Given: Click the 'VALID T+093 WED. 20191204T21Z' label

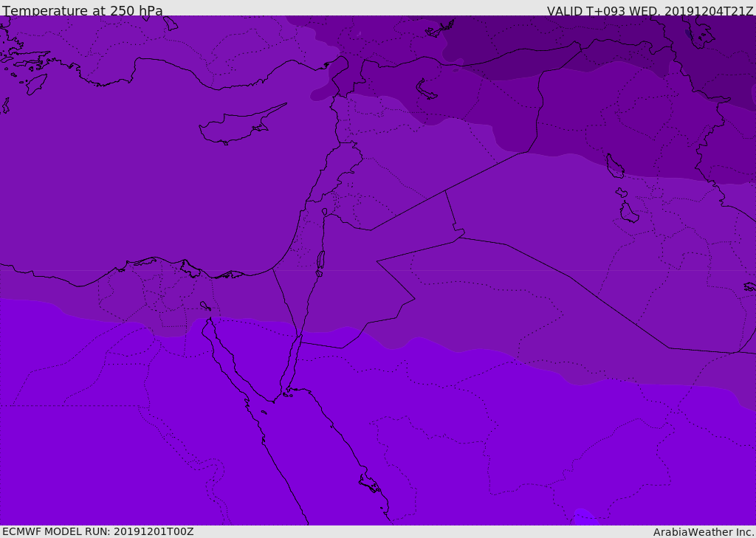Looking at the screenshot, I should (650, 10).
